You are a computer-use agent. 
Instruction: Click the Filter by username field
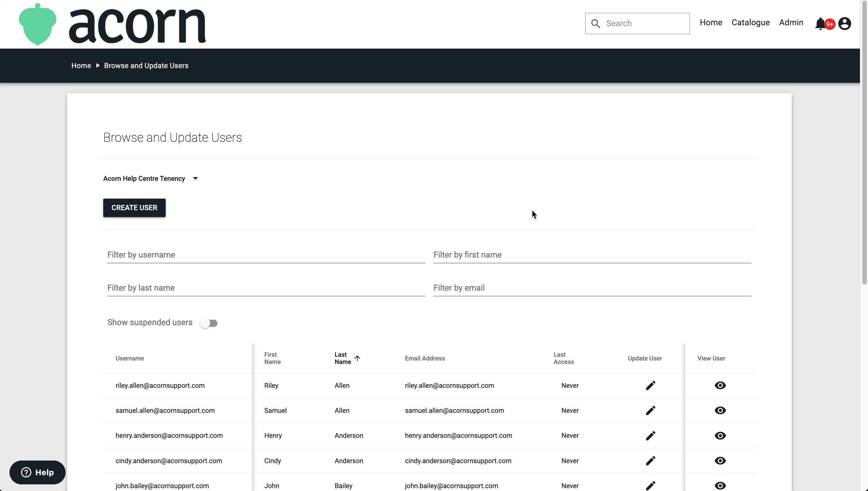coord(266,255)
